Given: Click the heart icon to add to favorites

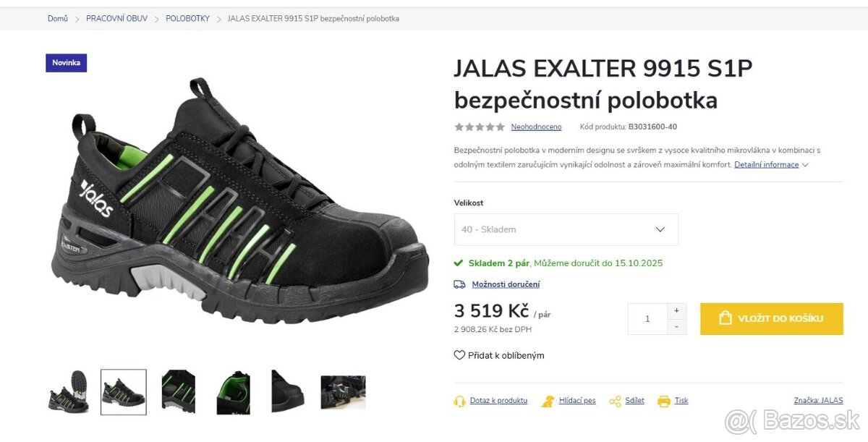Looking at the screenshot, I should [459, 355].
